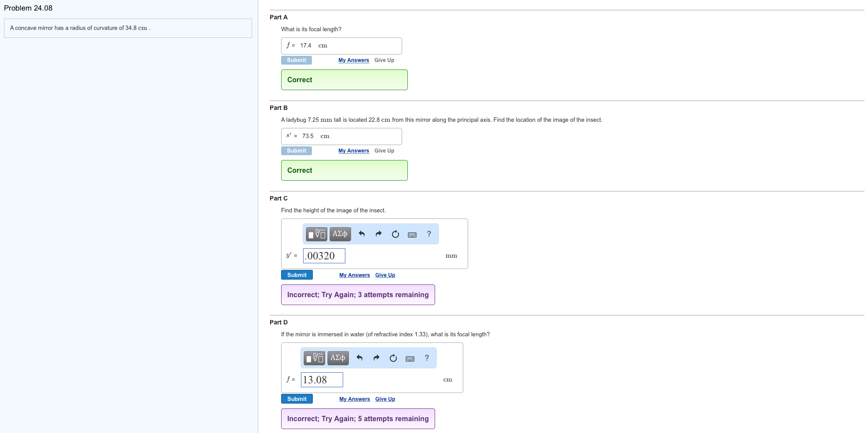868x433 pixels.
Task: Click the Part B Correct feedback box
Action: pyautogui.click(x=344, y=170)
